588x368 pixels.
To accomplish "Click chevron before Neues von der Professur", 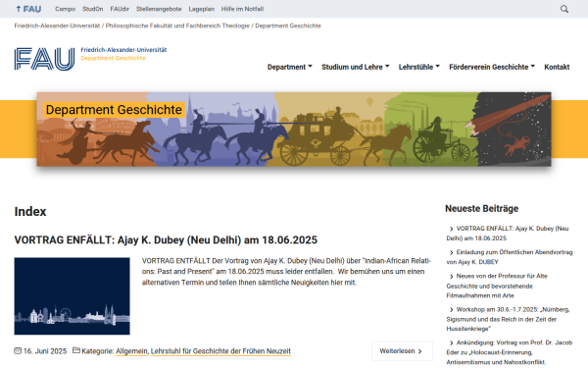I will tap(451, 277).
